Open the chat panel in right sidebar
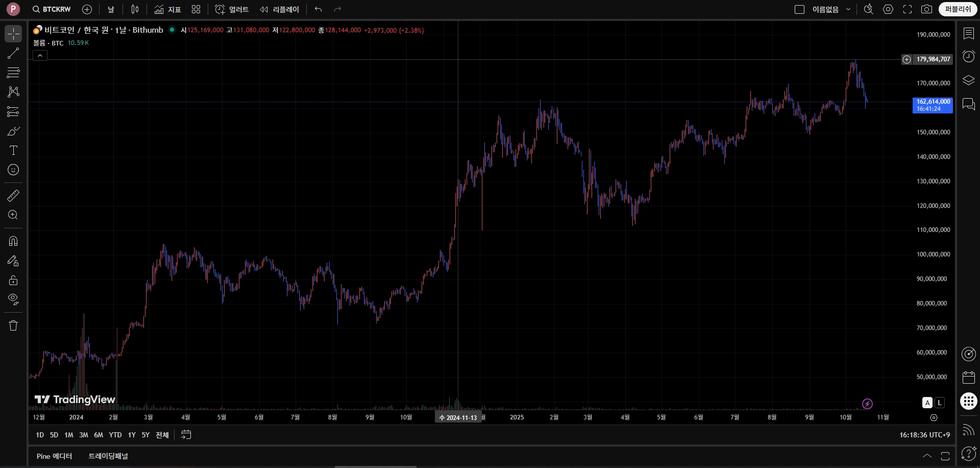 coord(968,104)
